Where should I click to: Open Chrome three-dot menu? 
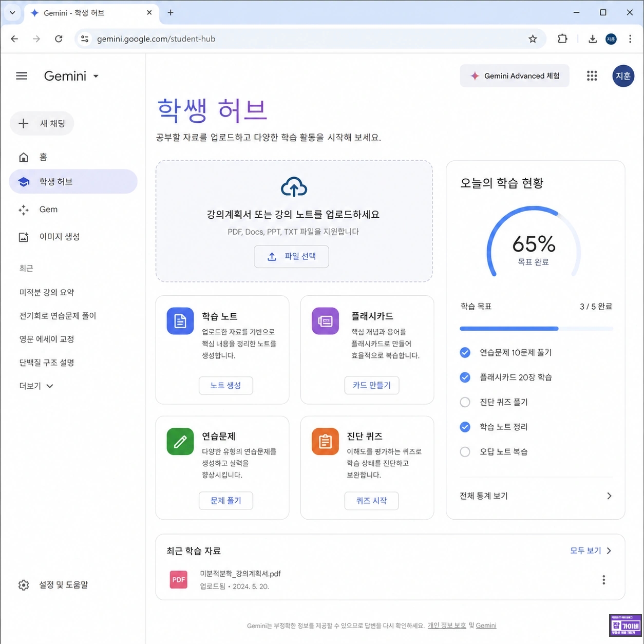click(x=630, y=39)
